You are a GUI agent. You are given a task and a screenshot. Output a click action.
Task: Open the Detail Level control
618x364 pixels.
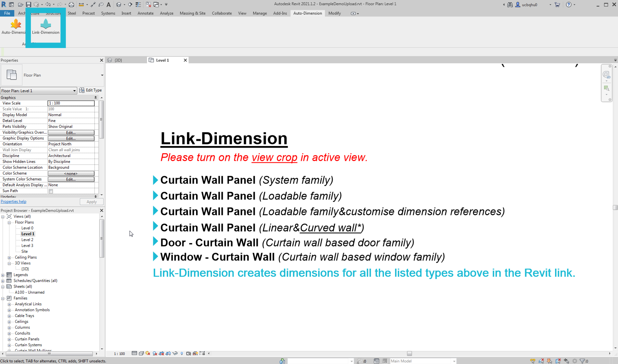[134, 353]
